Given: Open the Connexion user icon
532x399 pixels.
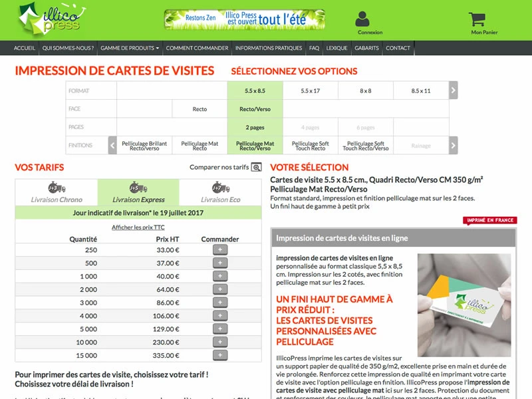Looking at the screenshot, I should (x=362, y=19).
